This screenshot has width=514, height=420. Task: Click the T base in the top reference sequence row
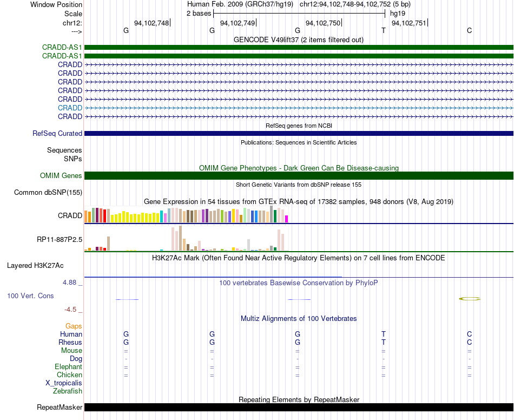click(x=384, y=30)
